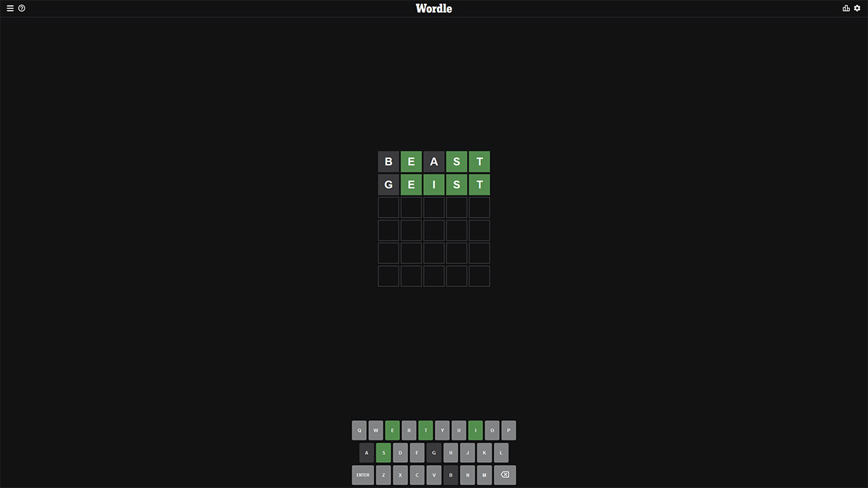Tap the green I key
The height and width of the screenshot is (488, 868).
pyautogui.click(x=475, y=430)
